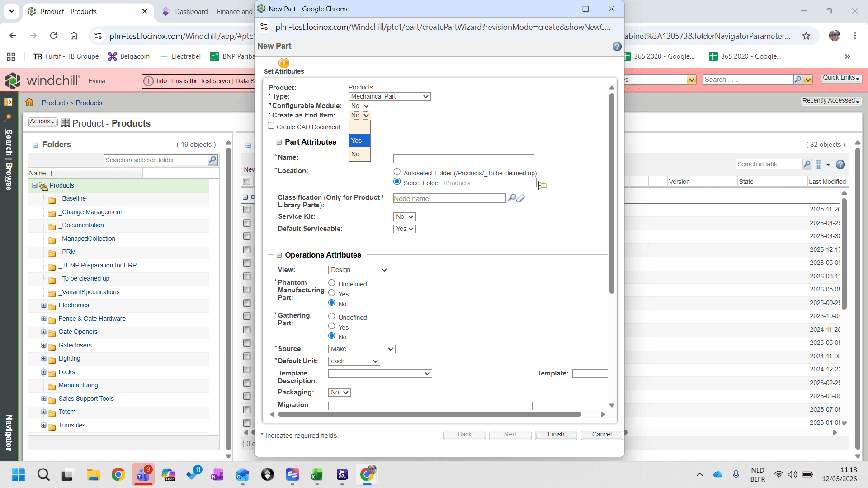The image size is (868, 488).
Task: Open the Windows Start menu
Action: [19, 474]
